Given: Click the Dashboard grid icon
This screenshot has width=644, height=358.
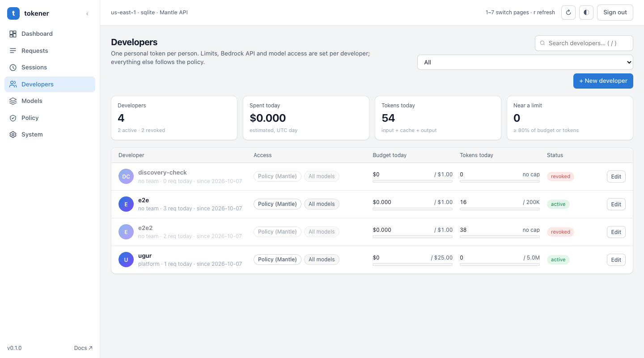Looking at the screenshot, I should click(13, 34).
